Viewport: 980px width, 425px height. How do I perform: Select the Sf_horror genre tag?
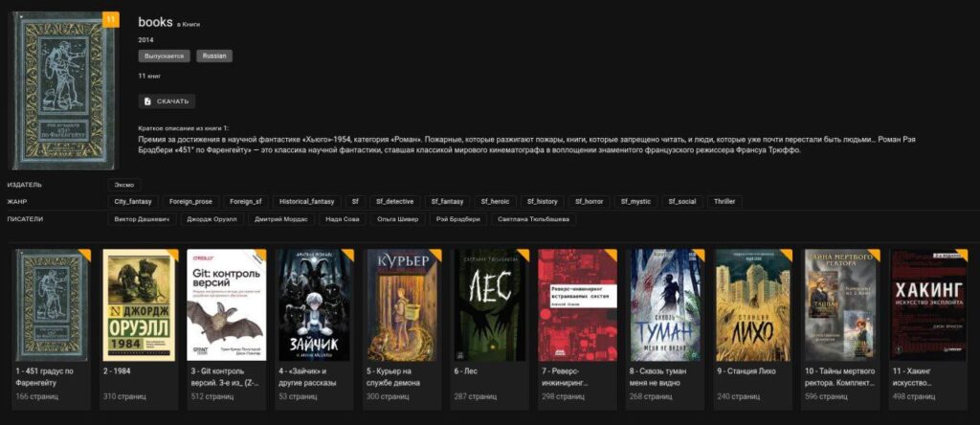point(590,202)
